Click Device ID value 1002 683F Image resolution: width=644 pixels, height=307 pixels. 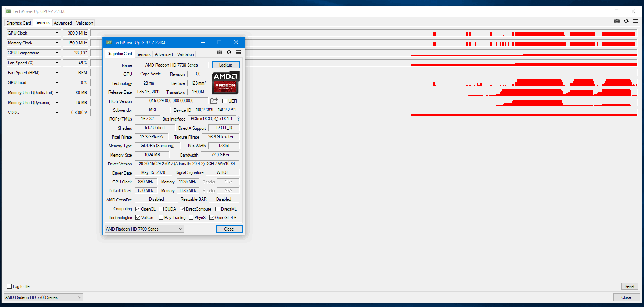pyautogui.click(x=216, y=110)
